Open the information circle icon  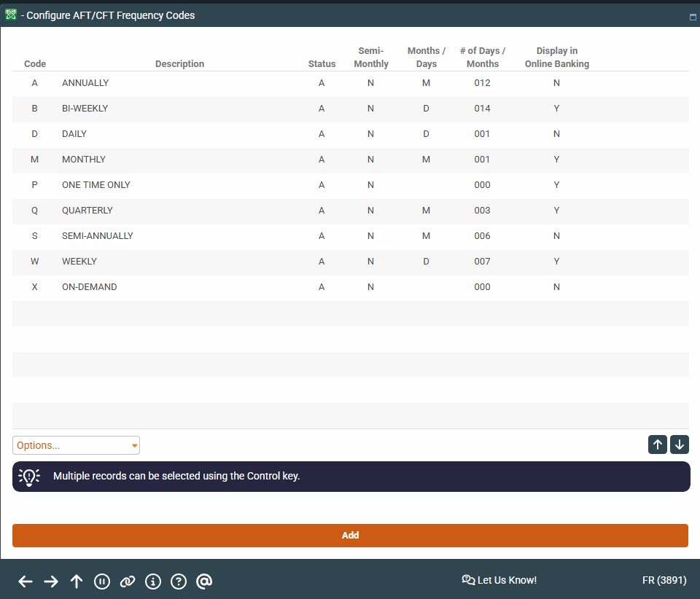point(153,581)
